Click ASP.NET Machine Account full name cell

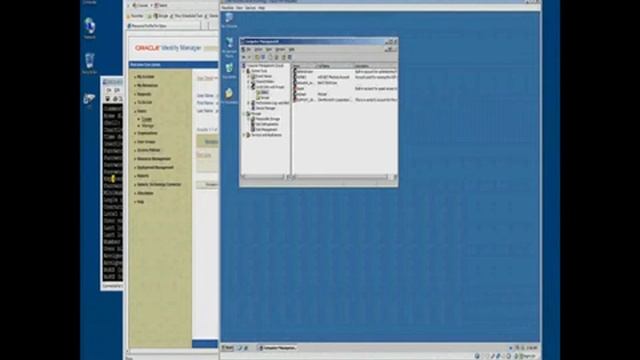tap(333, 77)
